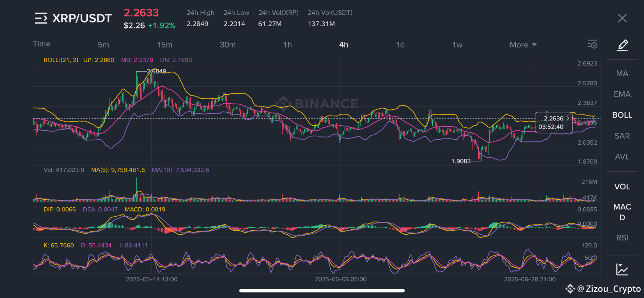644x298 pixels.
Task: Switch to the 1w timeframe
Action: 457,45
